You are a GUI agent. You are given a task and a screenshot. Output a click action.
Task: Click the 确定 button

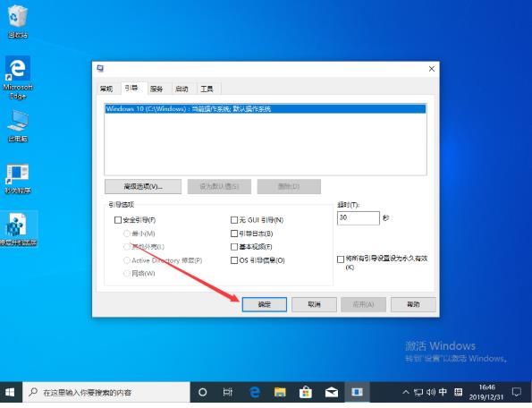click(x=265, y=304)
